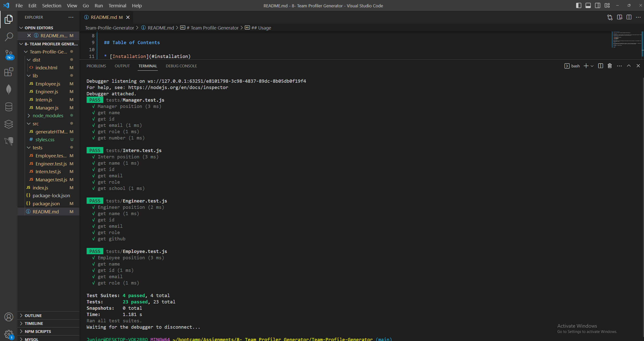Open the database icon in activity bar
Screen dimensions: 644x341
[x=9, y=107]
